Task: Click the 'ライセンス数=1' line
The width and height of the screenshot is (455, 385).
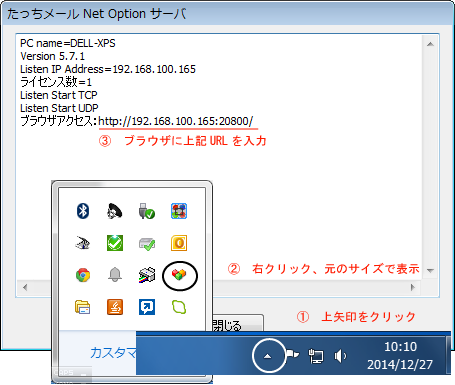Action: (x=56, y=82)
